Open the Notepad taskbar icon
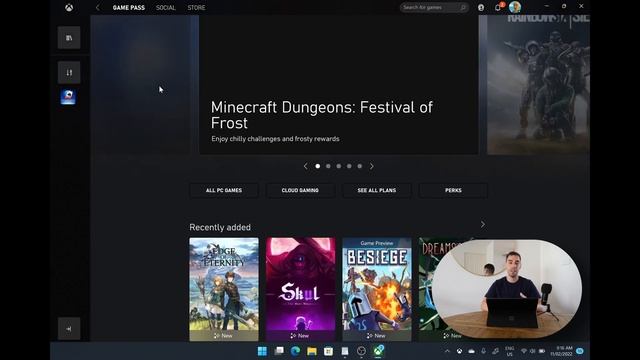 click(x=345, y=351)
